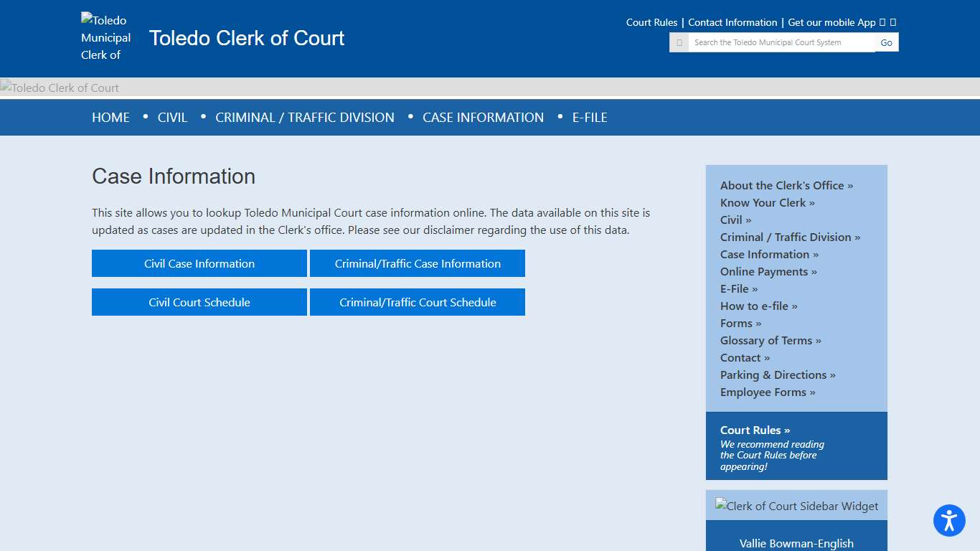The height and width of the screenshot is (551, 980).
Task: Open the first mobile app store icon
Action: 882,22
